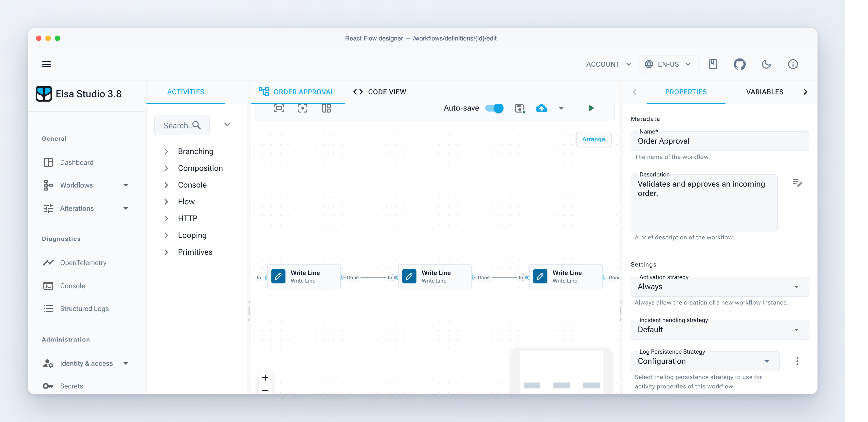868x422 pixels.
Task: Click the Secrets key icon
Action: [x=48, y=386]
